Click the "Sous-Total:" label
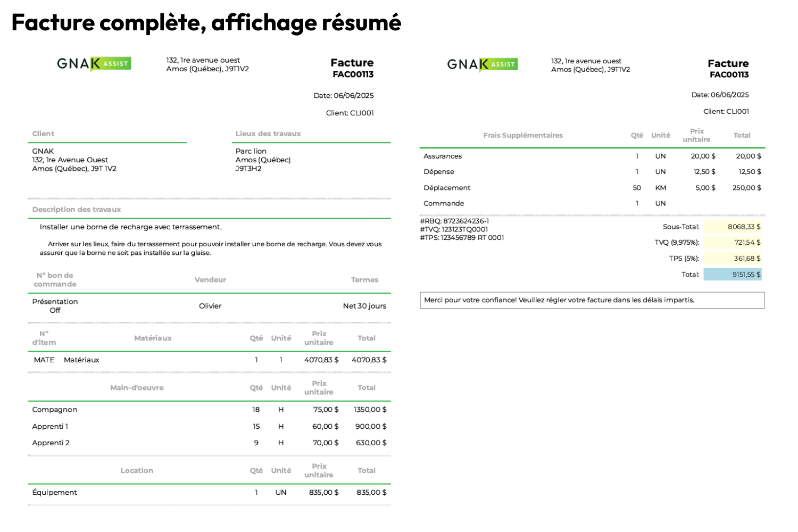 pos(681,227)
